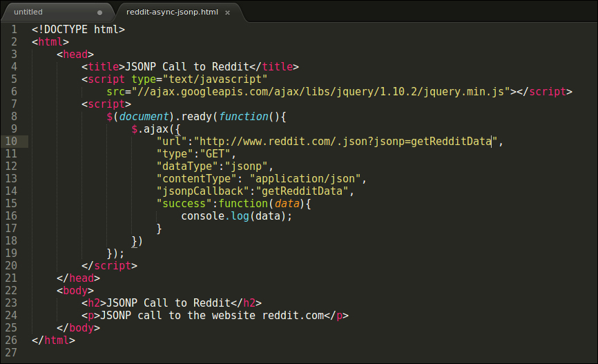Click the opening <head> tag on line 3
Viewport: 598px width, 364px height.
[x=75, y=54]
